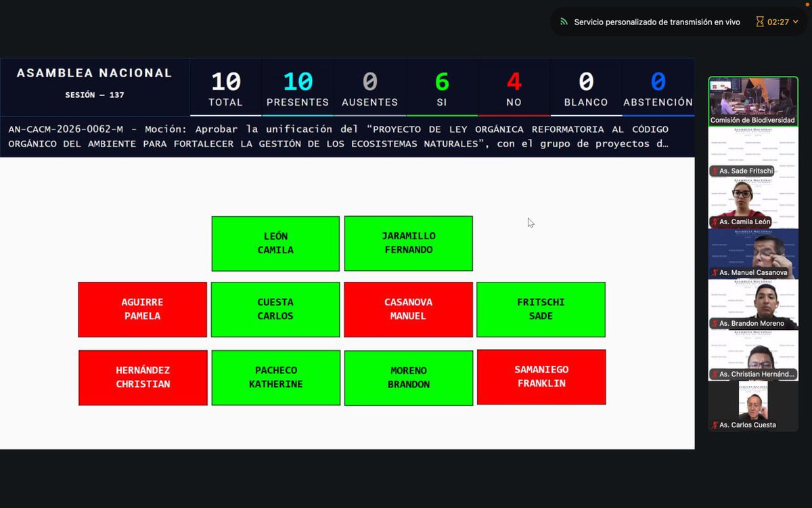Select the Comisión de Biodiversidad video thumbnail
This screenshot has width=812, height=508.
(753, 101)
